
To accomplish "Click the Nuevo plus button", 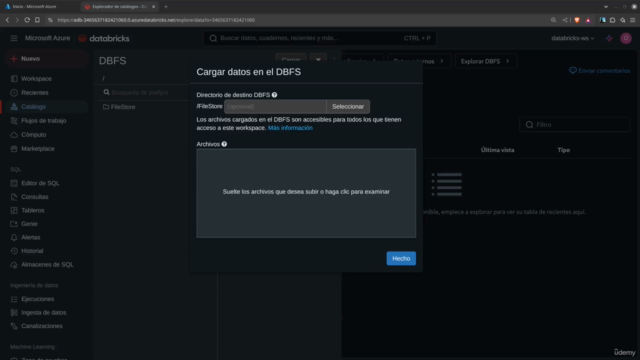I will pos(47,59).
